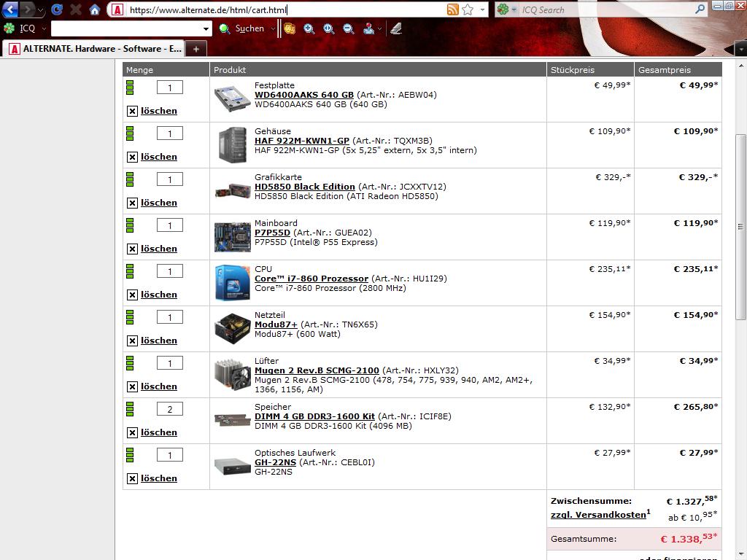Viewport: 747px width, 560px height.
Task: Open the Core i7-860 Prozessor link
Action: [311, 279]
